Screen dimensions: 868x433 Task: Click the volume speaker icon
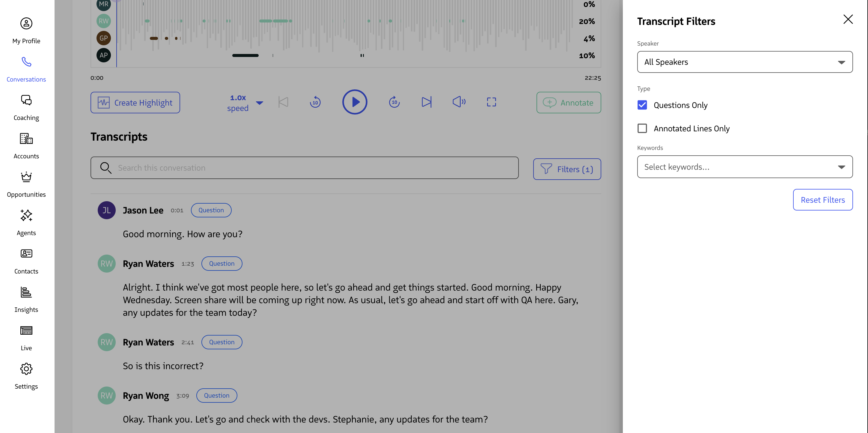tap(459, 102)
